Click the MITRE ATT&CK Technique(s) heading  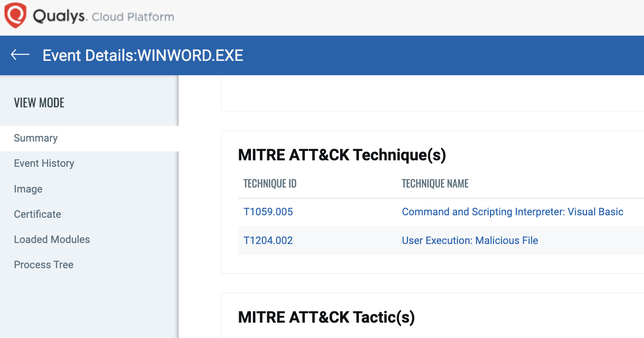[342, 154]
